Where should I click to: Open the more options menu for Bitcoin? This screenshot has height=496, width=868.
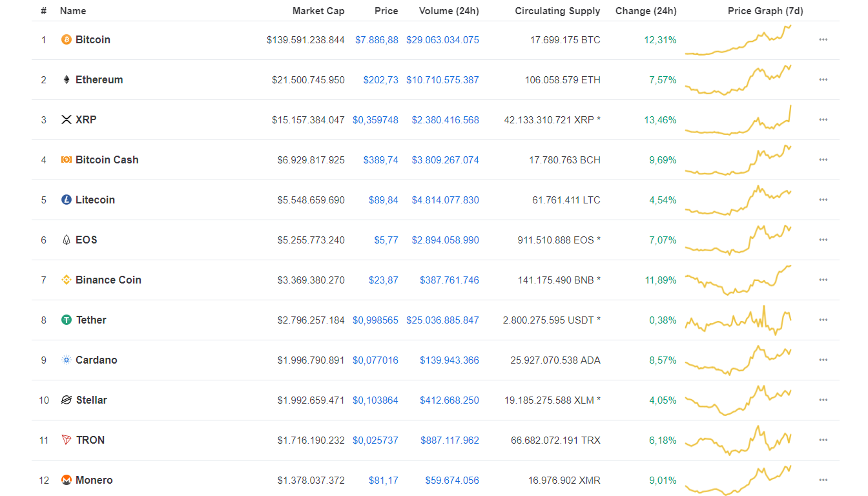coord(823,40)
